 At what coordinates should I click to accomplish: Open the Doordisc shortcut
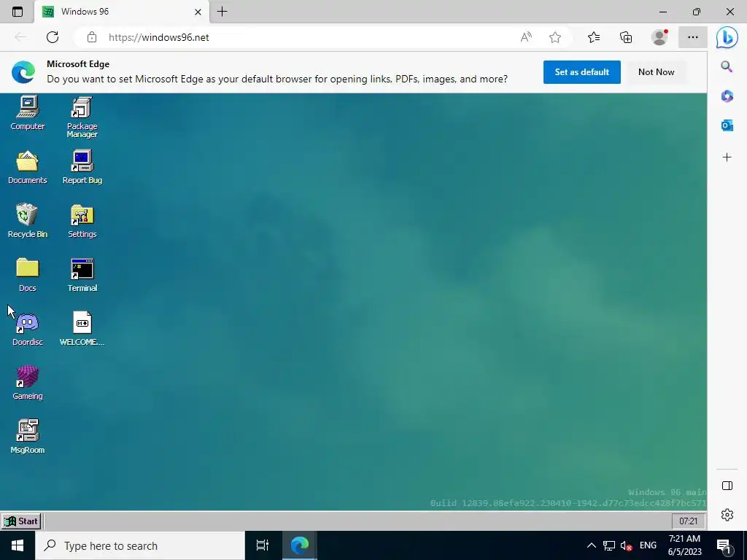pos(27,329)
